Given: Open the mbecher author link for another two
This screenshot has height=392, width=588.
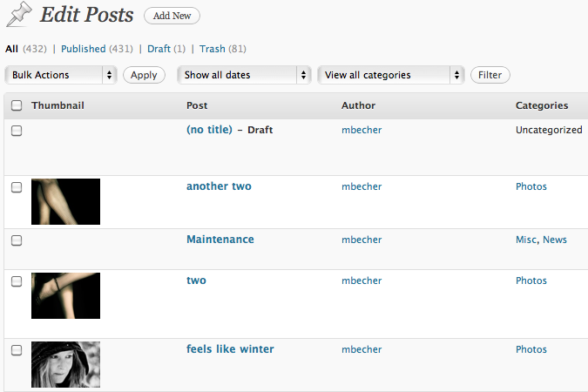Looking at the screenshot, I should click(362, 186).
